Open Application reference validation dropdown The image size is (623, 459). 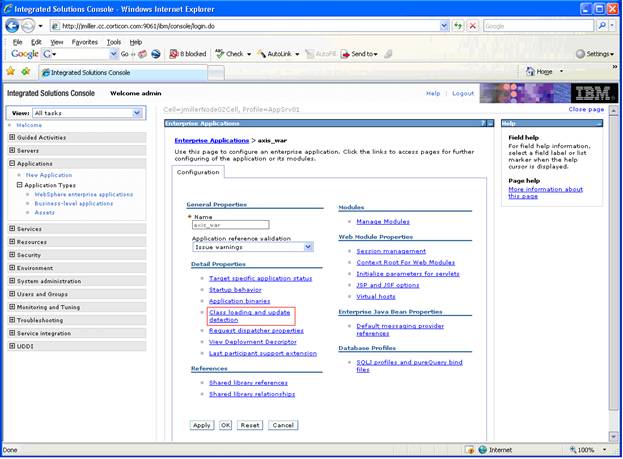click(308, 247)
